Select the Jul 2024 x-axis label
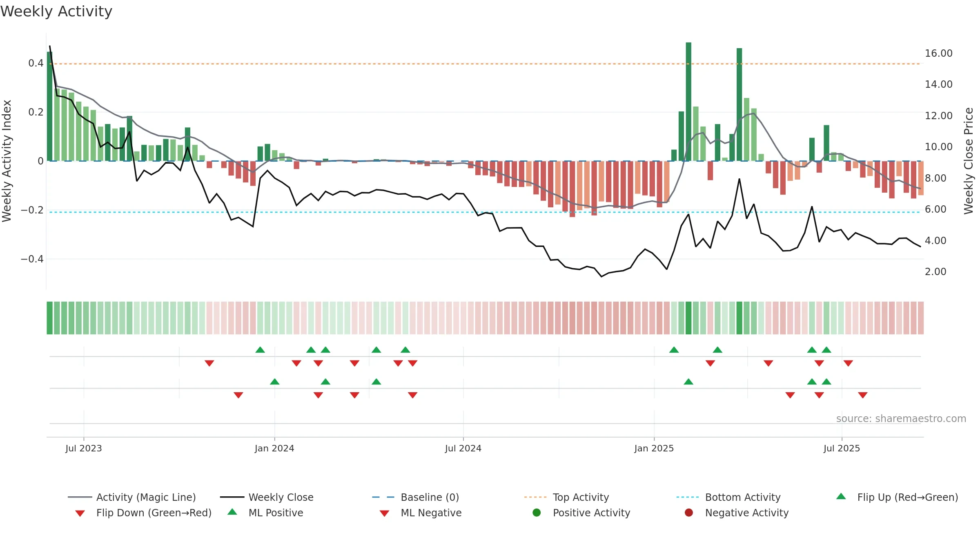Image resolution: width=980 pixels, height=551 pixels. coord(463,448)
